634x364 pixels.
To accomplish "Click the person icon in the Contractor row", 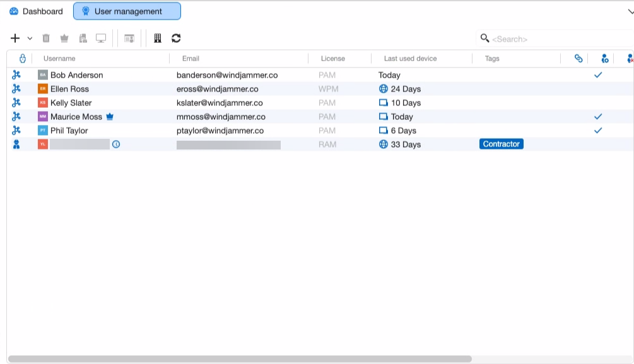I will click(16, 144).
